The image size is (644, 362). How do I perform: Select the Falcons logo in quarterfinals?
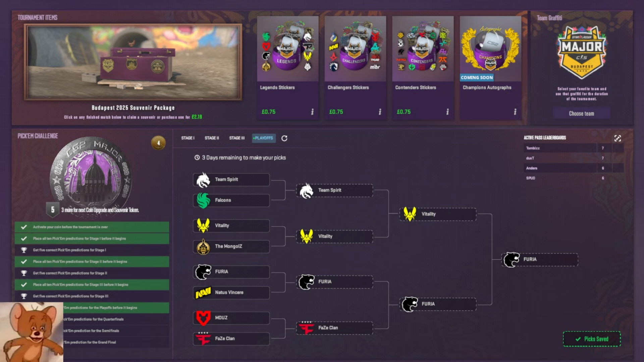pyautogui.click(x=203, y=200)
